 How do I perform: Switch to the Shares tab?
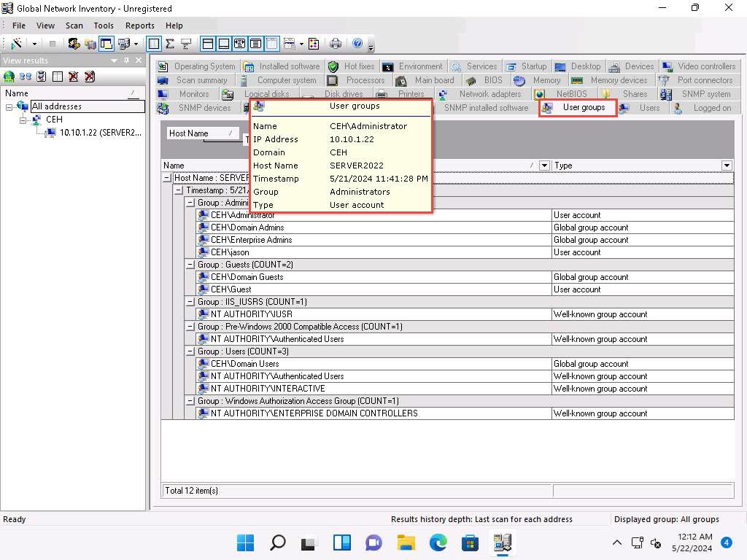[x=634, y=94]
